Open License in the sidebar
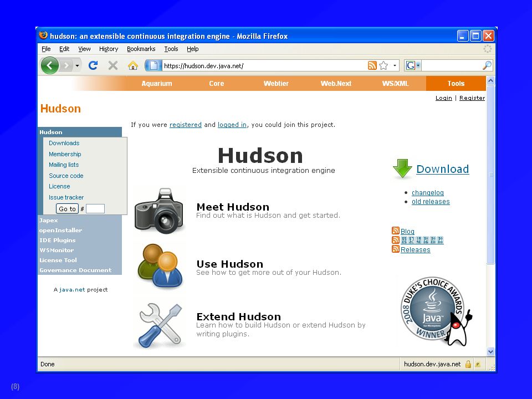 [x=59, y=186]
